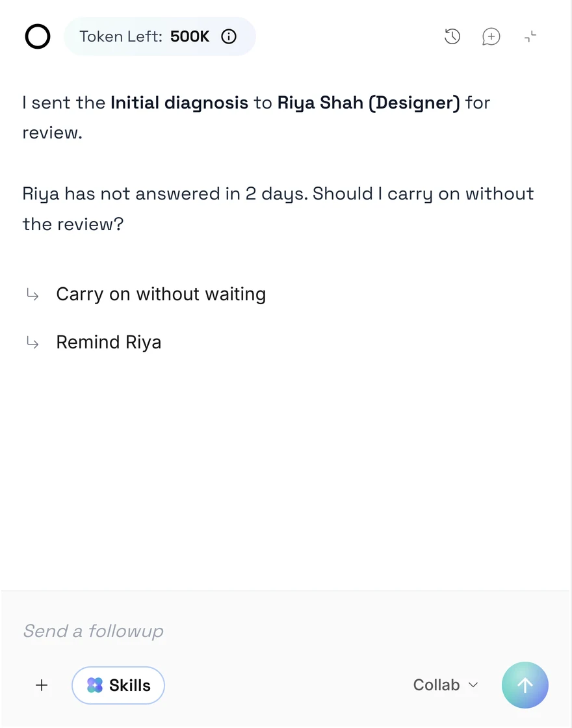The height and width of the screenshot is (728, 572).
Task: Open chat history clock icon
Action: click(452, 36)
